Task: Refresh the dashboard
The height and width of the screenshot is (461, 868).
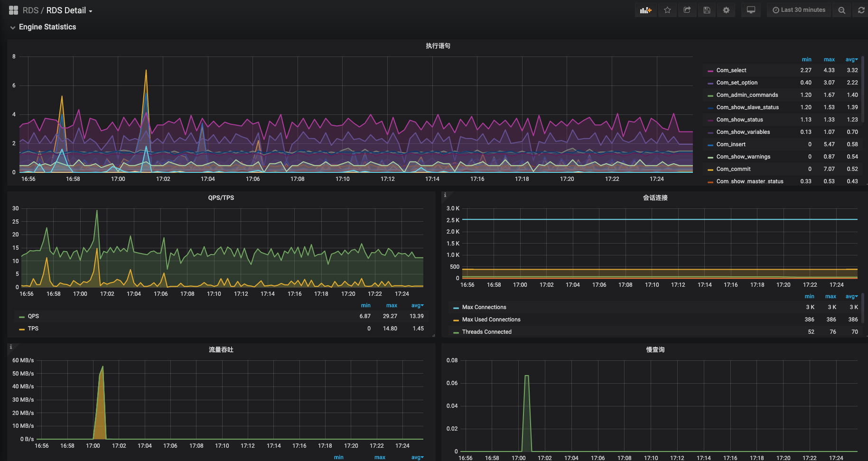Action: coord(861,10)
